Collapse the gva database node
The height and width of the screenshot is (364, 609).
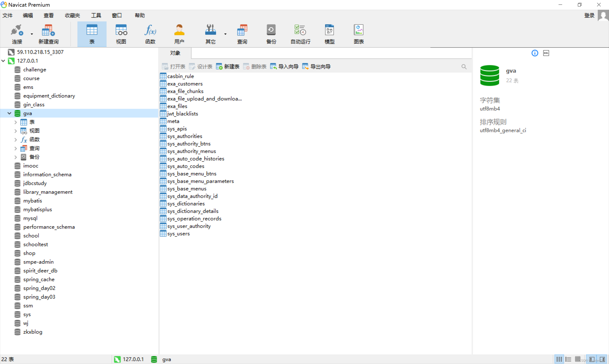click(9, 113)
